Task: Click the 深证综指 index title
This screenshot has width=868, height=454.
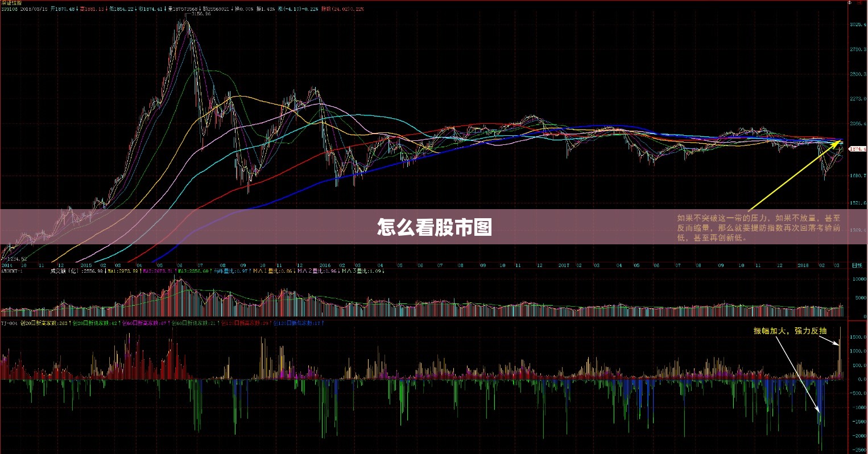Action: [x=11, y=3]
